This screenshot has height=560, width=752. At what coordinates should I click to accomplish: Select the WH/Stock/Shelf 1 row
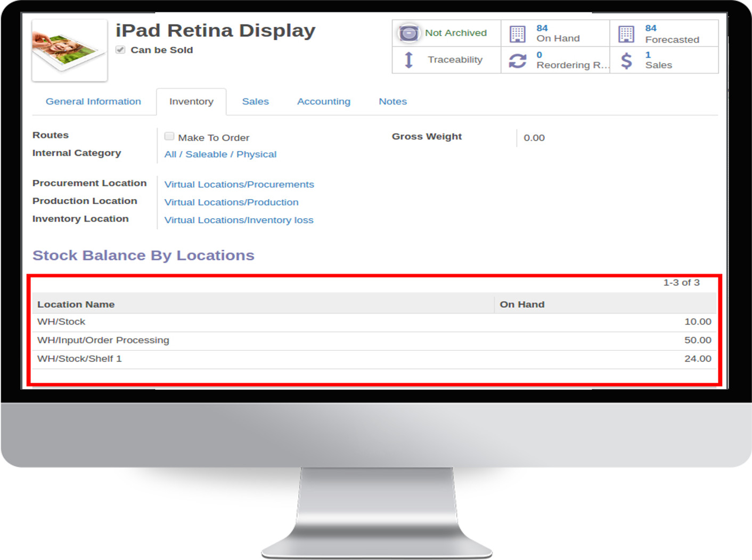[374, 359]
